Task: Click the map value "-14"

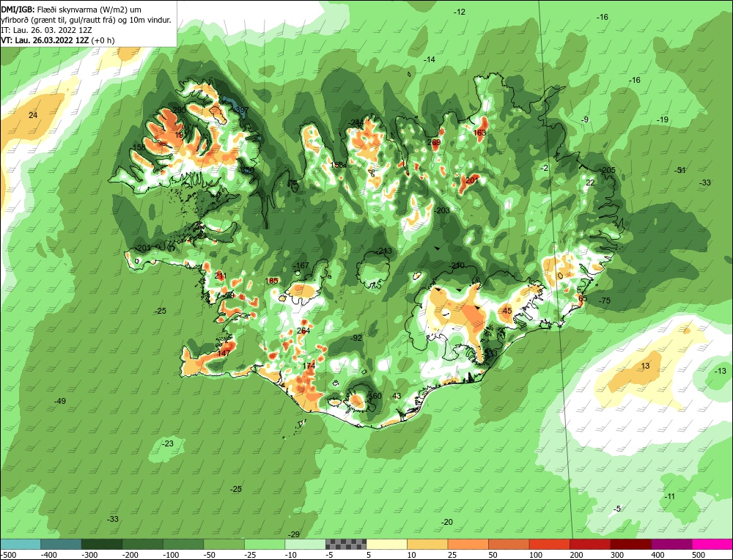Action: coord(430,59)
